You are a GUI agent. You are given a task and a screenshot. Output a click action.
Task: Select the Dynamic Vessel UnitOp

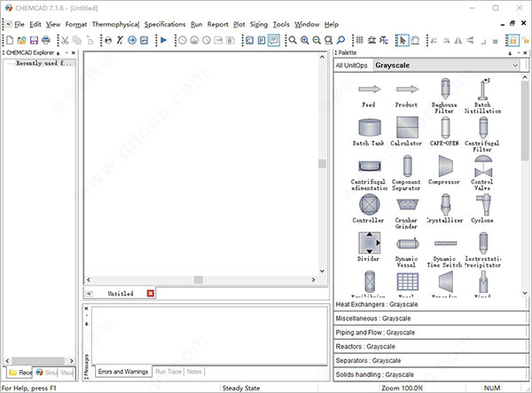(407, 251)
